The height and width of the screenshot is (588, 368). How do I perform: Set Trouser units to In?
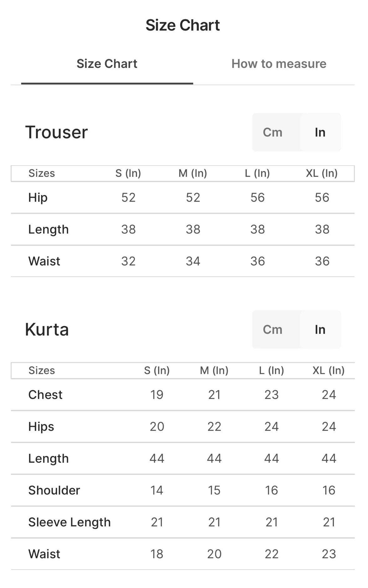[320, 132]
